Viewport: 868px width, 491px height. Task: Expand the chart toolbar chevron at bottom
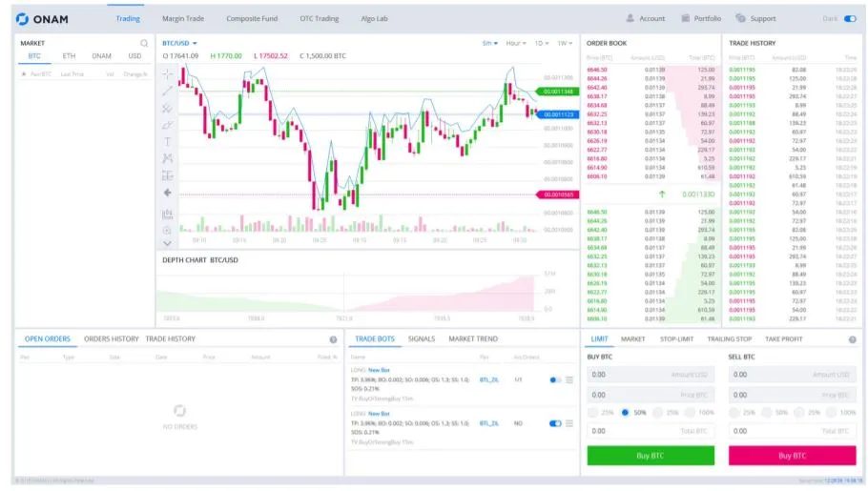pyautogui.click(x=167, y=243)
